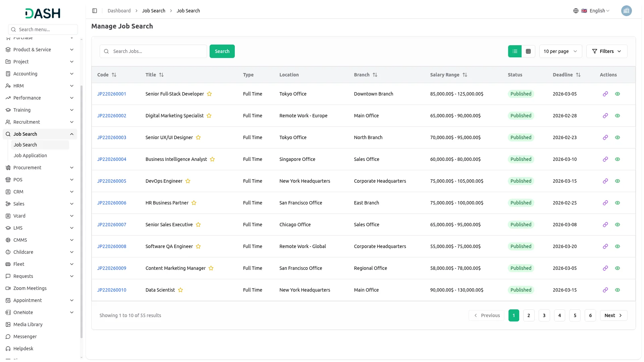Go to page 3 of results
Screen dimensions: 644x362
pyautogui.click(x=544, y=315)
